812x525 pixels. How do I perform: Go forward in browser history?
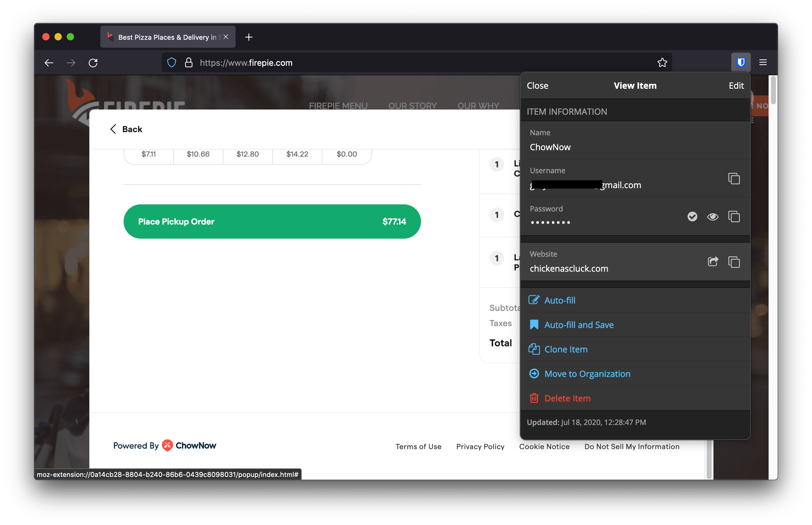click(x=71, y=63)
